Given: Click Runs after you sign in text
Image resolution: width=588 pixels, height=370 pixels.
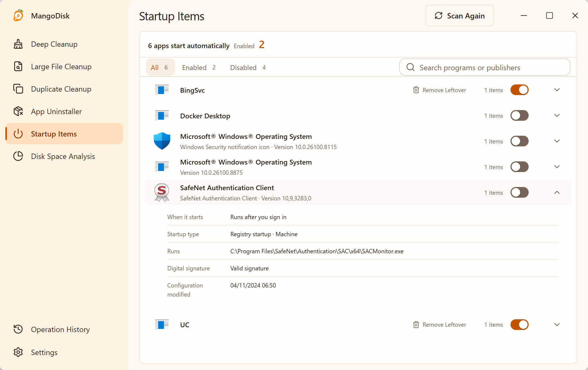Looking at the screenshot, I should [258, 217].
